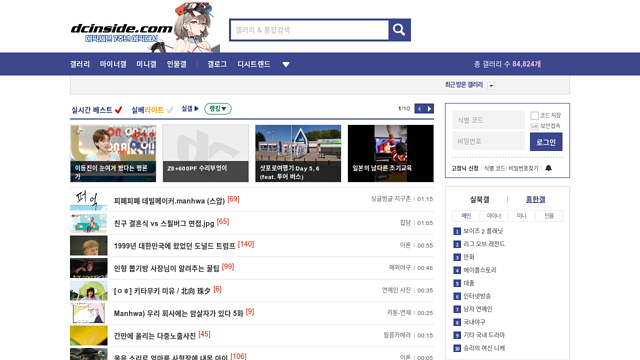Open 갤러리 in navigation bar

tap(80, 64)
